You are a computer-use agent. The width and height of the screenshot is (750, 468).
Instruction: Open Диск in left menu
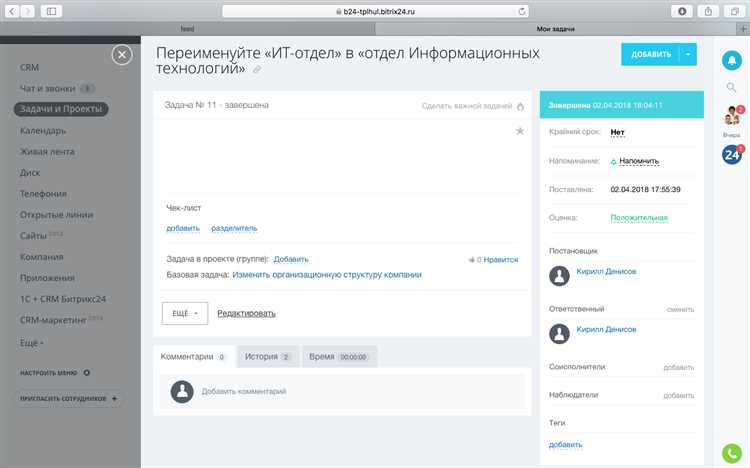[30, 173]
